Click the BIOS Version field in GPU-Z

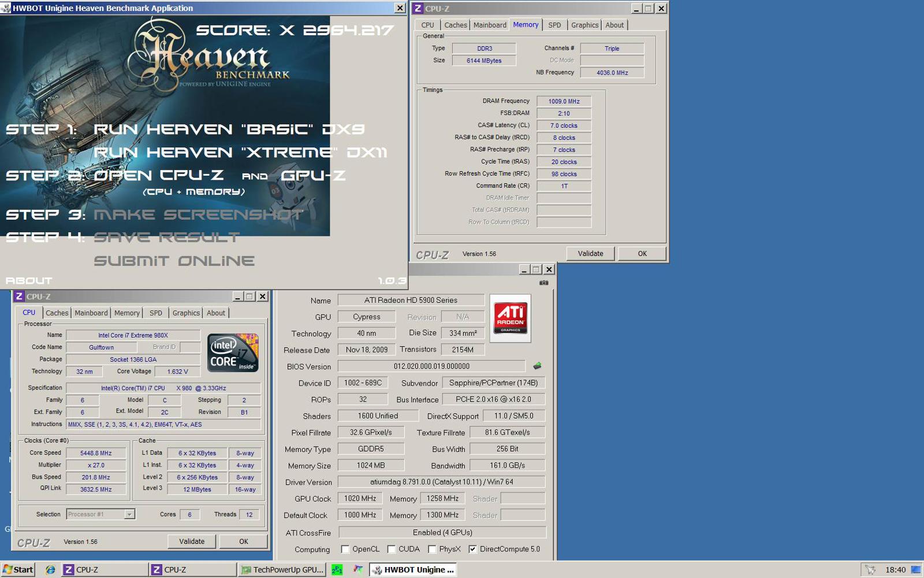point(431,366)
